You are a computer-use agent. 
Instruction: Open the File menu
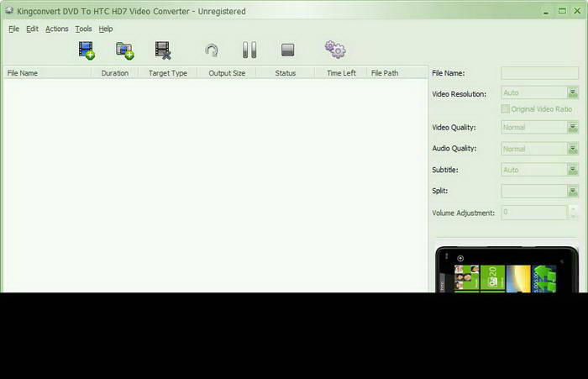click(14, 29)
